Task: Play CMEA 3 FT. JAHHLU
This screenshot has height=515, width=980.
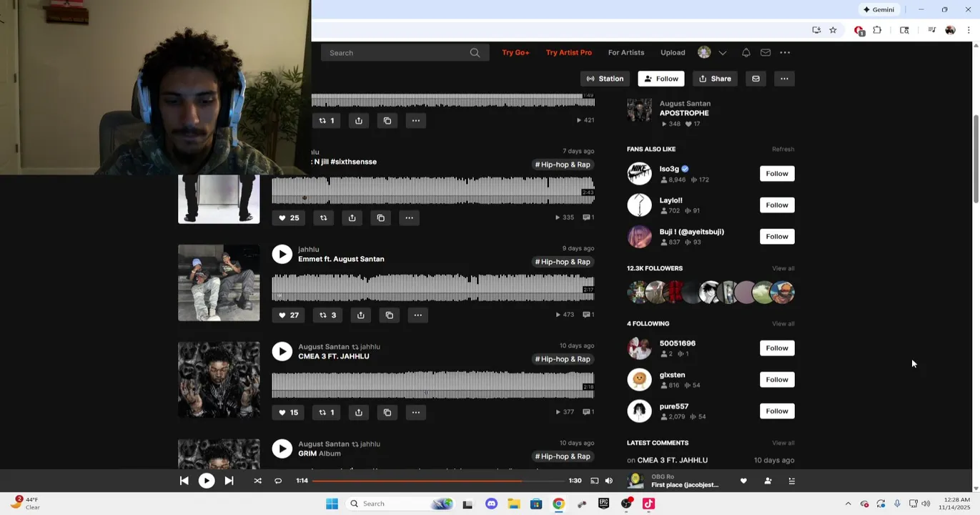Action: point(282,351)
